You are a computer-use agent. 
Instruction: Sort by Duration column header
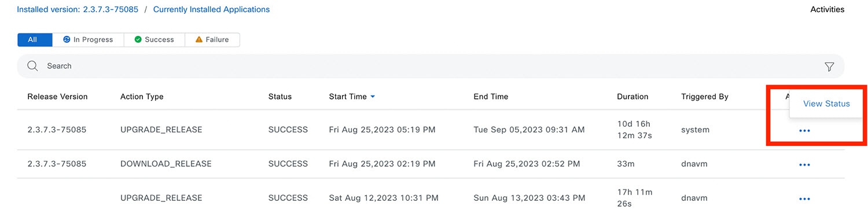pyautogui.click(x=632, y=97)
